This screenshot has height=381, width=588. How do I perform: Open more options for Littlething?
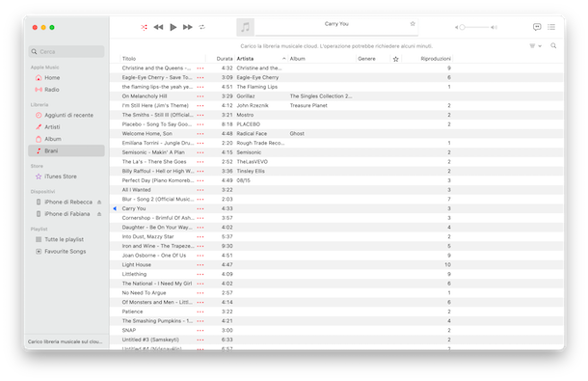200,274
